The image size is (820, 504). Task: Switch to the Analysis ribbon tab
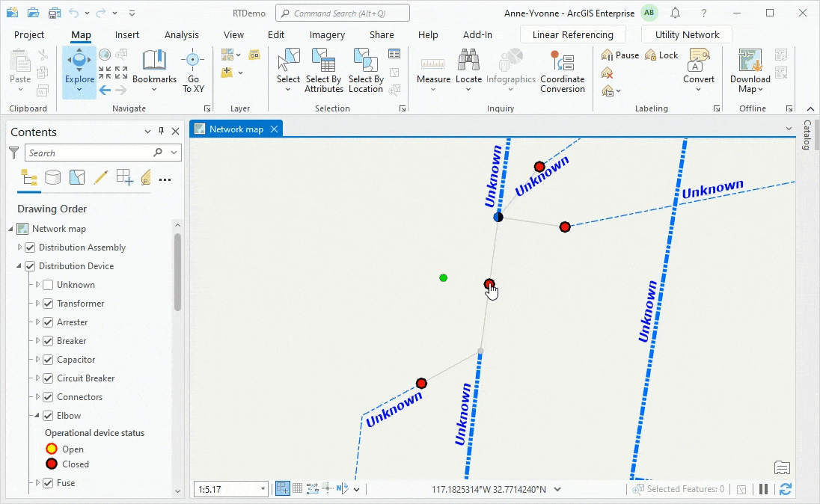coord(182,35)
